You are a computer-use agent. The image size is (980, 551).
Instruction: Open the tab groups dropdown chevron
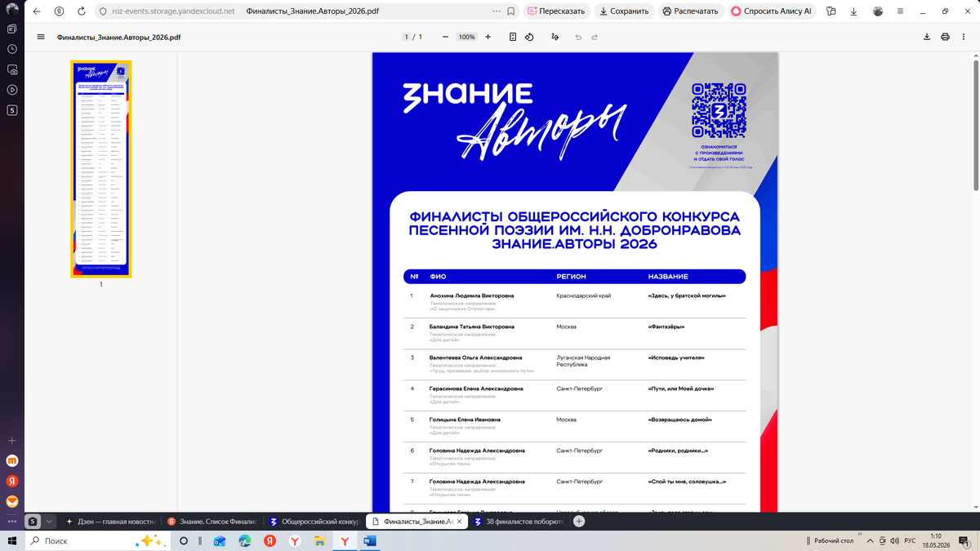49,521
